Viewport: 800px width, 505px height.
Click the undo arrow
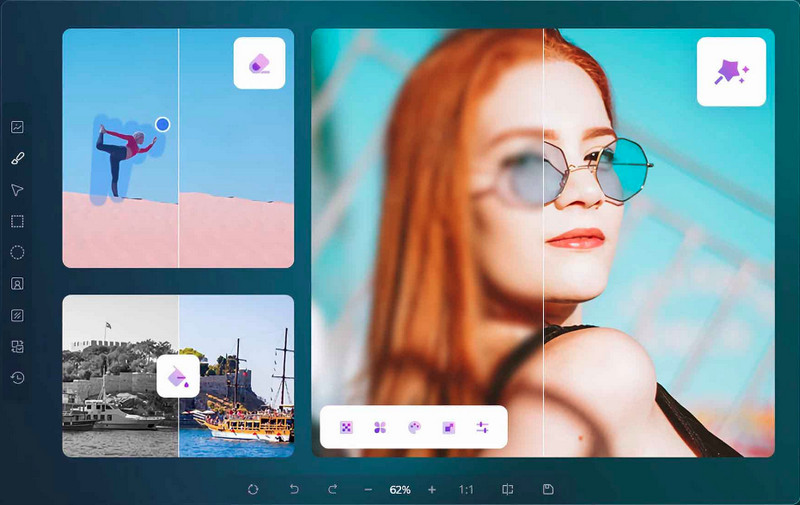point(294,489)
